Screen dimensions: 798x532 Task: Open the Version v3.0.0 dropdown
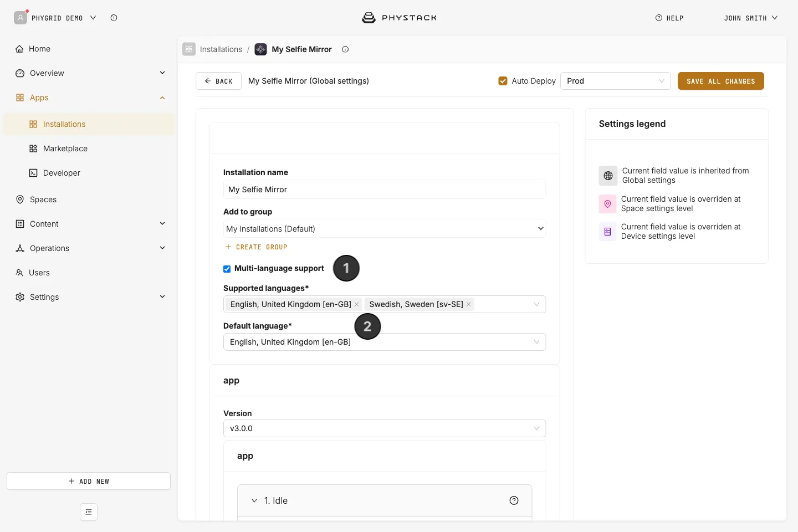(x=385, y=428)
